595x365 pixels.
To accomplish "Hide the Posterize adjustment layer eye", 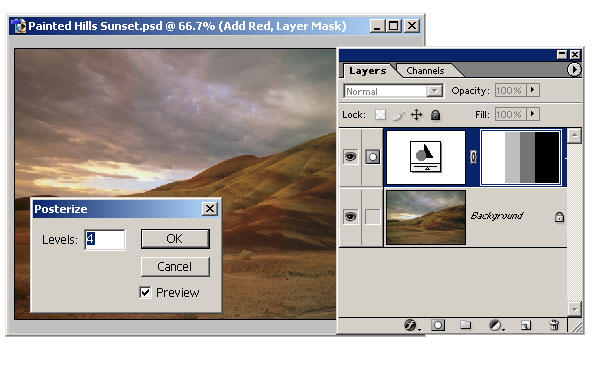I will tap(350, 156).
